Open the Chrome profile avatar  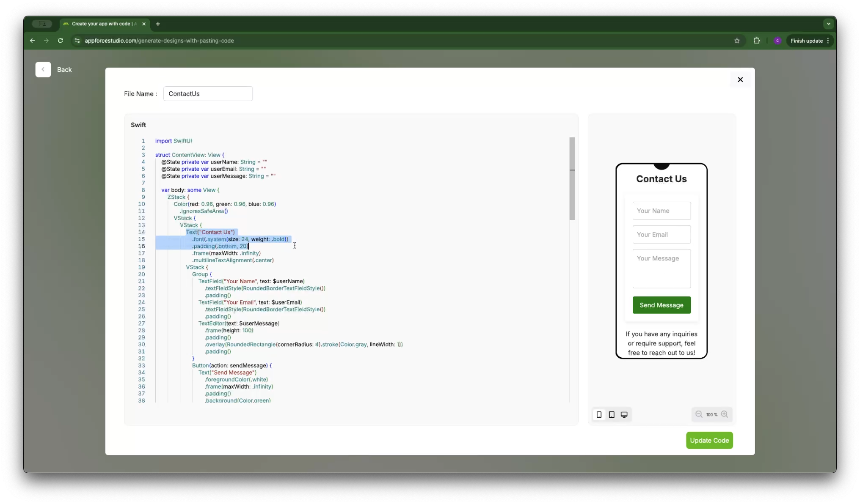(x=777, y=41)
